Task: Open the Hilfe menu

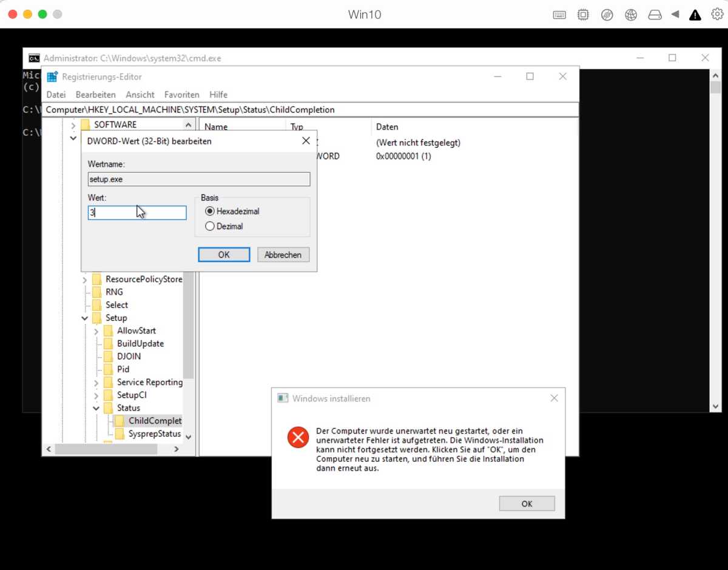Action: coord(218,95)
